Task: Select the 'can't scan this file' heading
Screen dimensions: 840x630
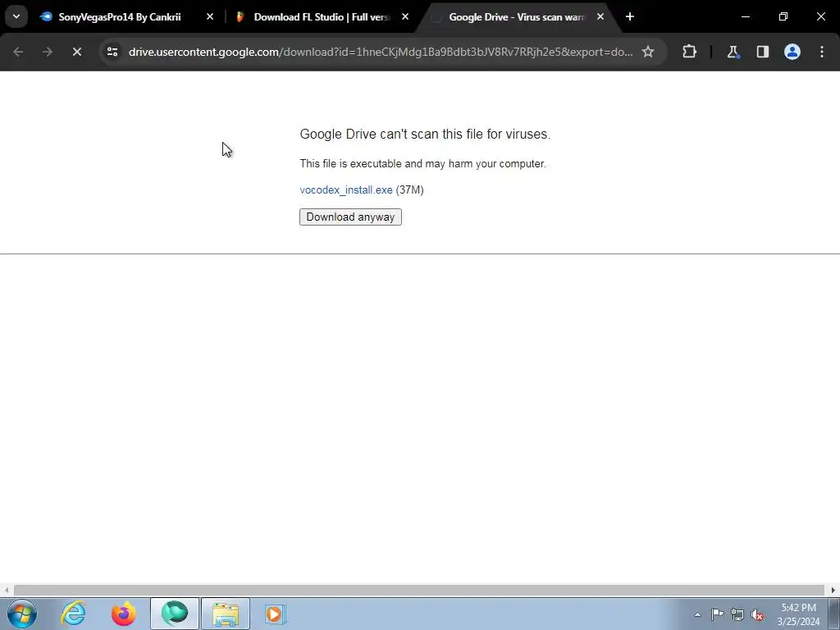Action: pos(425,134)
